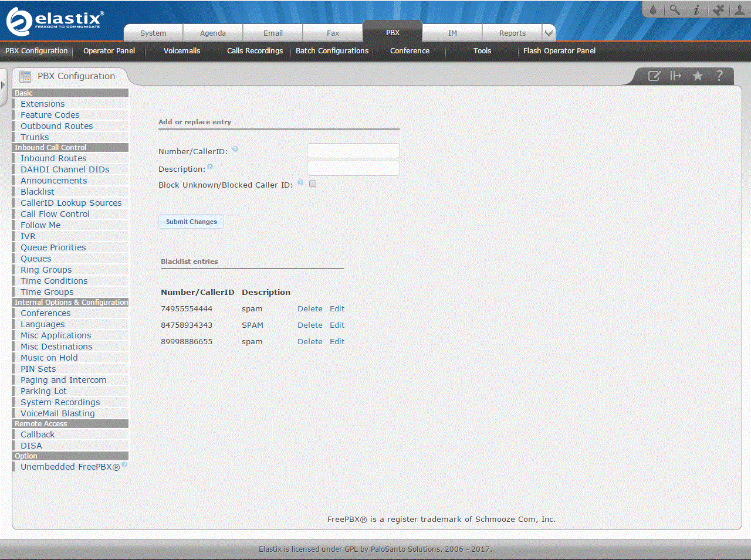The height and width of the screenshot is (560, 751).
Task: Click help icon beside Unembedded FreePBX
Action: 124,465
